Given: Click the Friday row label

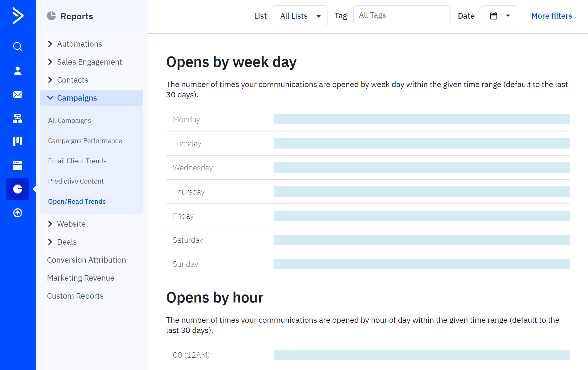Looking at the screenshot, I should coord(183,216).
